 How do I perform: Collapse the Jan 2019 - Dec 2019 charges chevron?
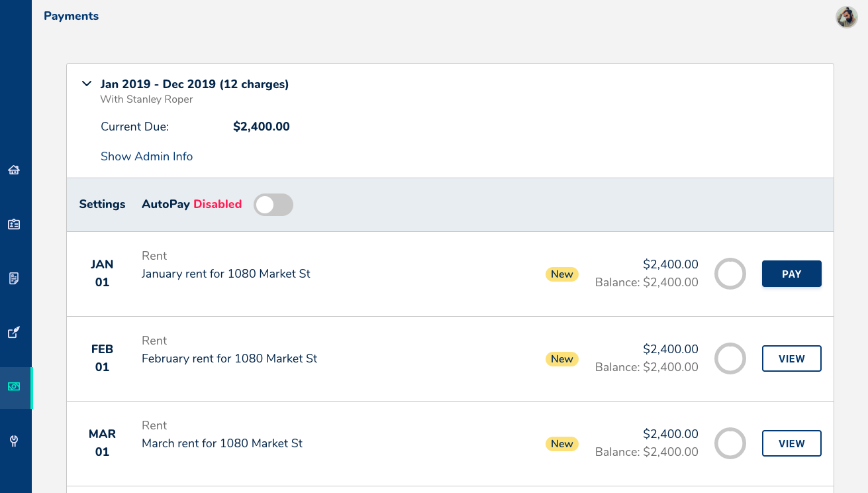click(x=86, y=84)
